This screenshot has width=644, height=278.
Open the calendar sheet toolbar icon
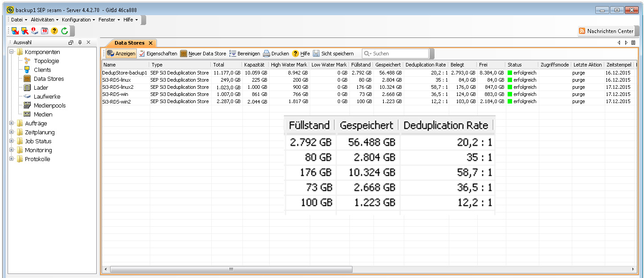(x=45, y=30)
